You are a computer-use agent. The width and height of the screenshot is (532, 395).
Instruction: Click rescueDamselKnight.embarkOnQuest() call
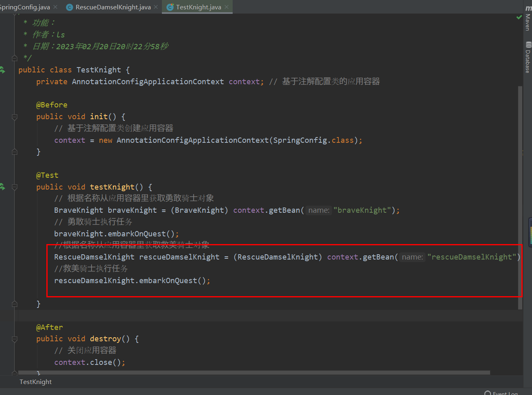[x=132, y=281]
